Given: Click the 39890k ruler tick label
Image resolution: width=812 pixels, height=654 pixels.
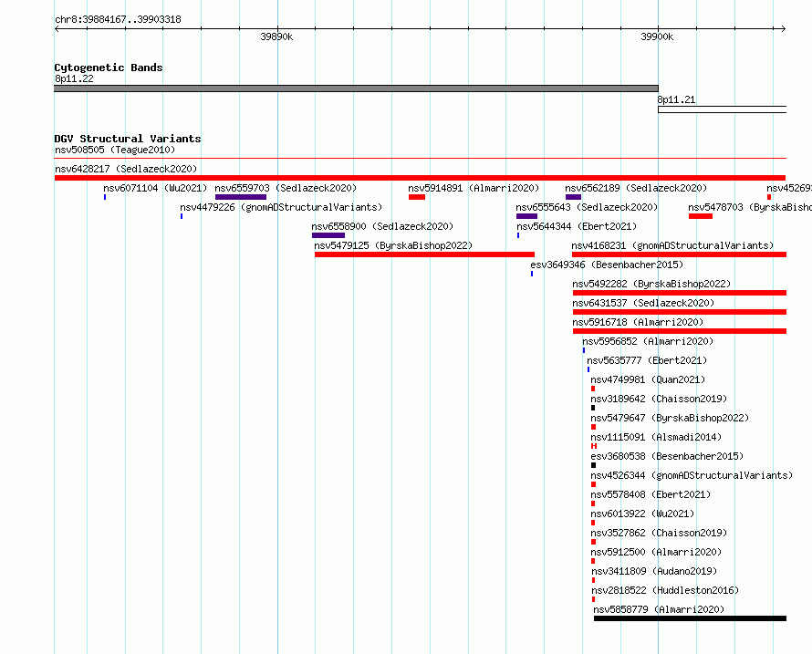Looking at the screenshot, I should point(276,36).
